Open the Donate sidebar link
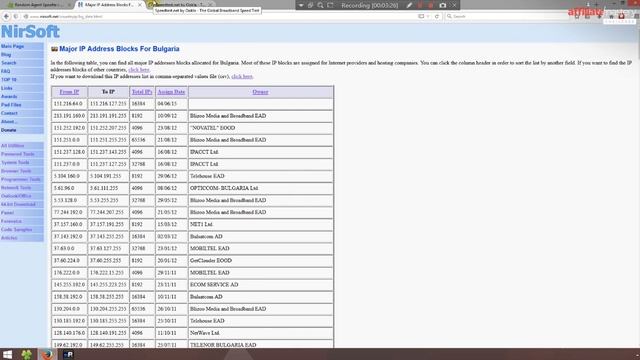The width and height of the screenshot is (640, 360). (x=9, y=130)
